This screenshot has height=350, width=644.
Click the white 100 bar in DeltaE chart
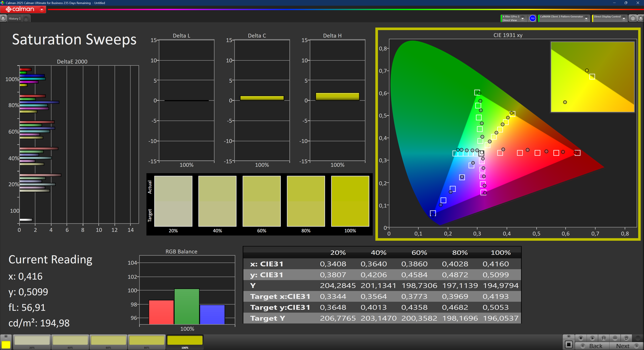tap(26, 220)
